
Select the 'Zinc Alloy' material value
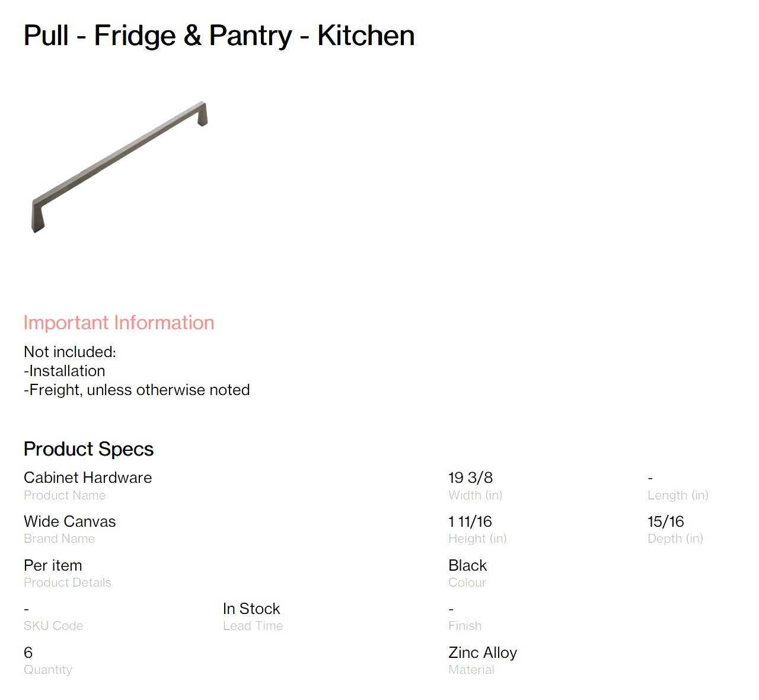[x=483, y=653]
